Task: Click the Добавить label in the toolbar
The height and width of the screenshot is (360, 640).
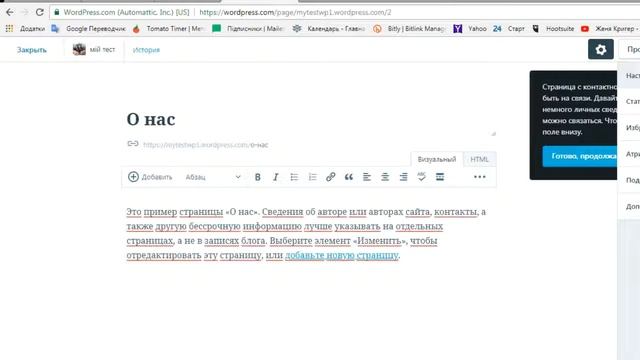Action: (157, 177)
